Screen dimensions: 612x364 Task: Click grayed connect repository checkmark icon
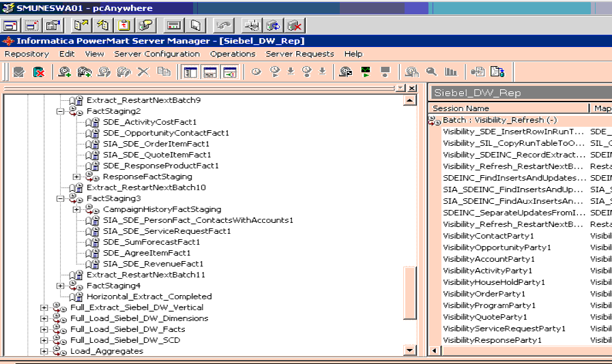click(18, 72)
